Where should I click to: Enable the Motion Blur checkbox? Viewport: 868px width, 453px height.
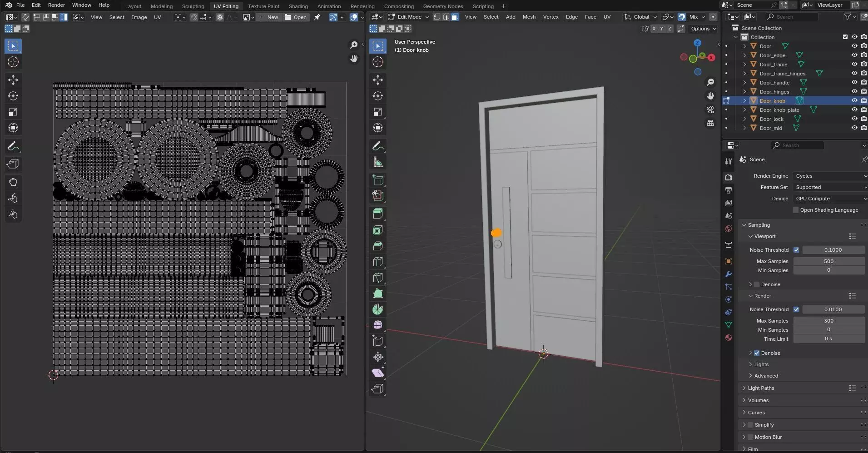tap(750, 437)
